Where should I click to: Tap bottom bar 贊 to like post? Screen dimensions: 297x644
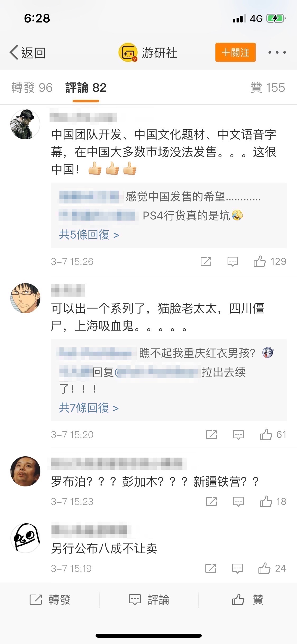coord(248,599)
